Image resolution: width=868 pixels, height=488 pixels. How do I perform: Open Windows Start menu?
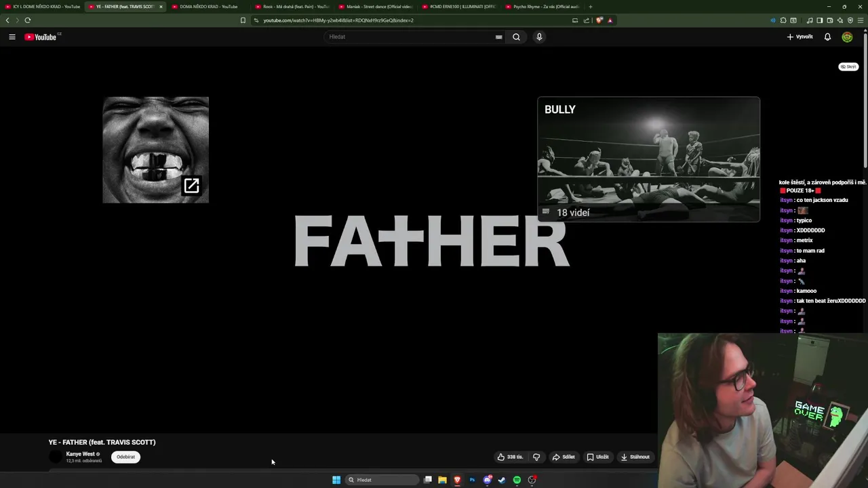(x=336, y=480)
